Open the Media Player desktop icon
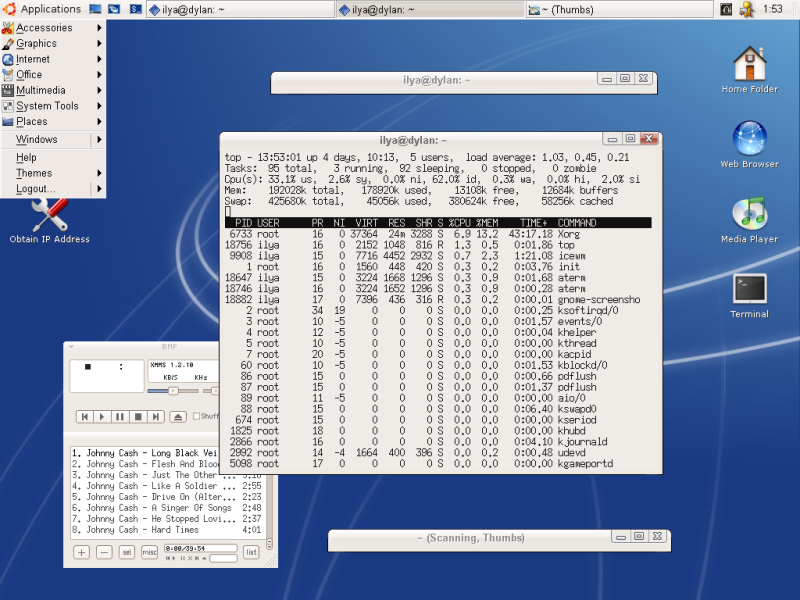 749,219
